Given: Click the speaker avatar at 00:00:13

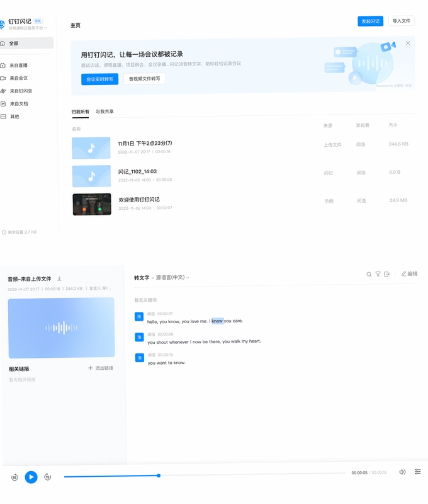Looking at the screenshot, I should [140, 358].
